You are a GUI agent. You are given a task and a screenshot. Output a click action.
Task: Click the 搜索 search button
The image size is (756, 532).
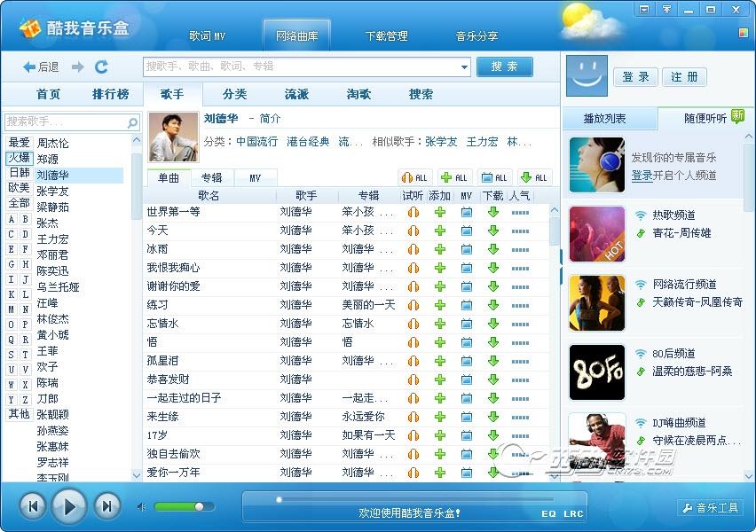(504, 66)
